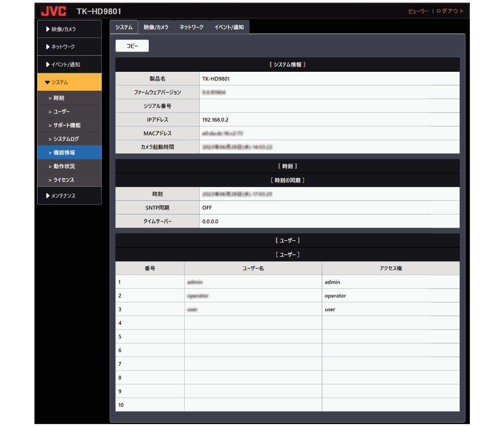The height and width of the screenshot is (427, 504).
Task: Click the user access right cell
Action: click(391, 309)
